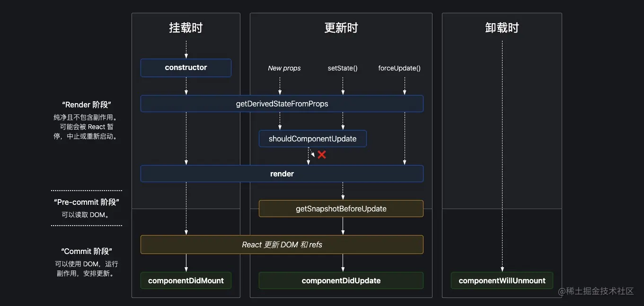Click the "Commit 阶段" phase label

click(87, 252)
